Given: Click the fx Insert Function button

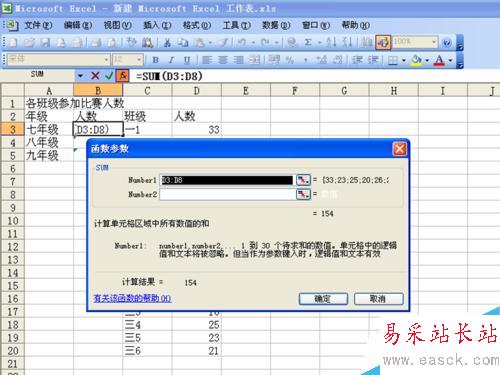Looking at the screenshot, I should [x=123, y=76].
